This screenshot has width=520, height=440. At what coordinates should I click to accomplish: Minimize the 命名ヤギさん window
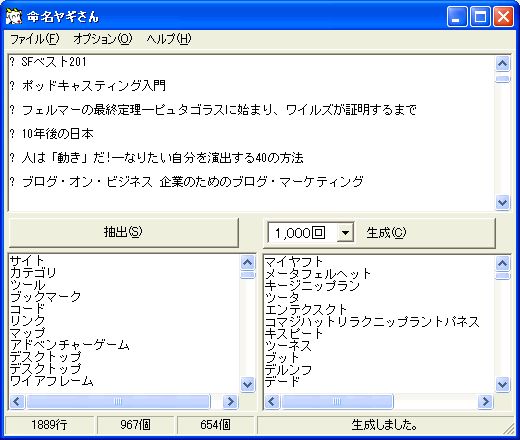[457, 16]
